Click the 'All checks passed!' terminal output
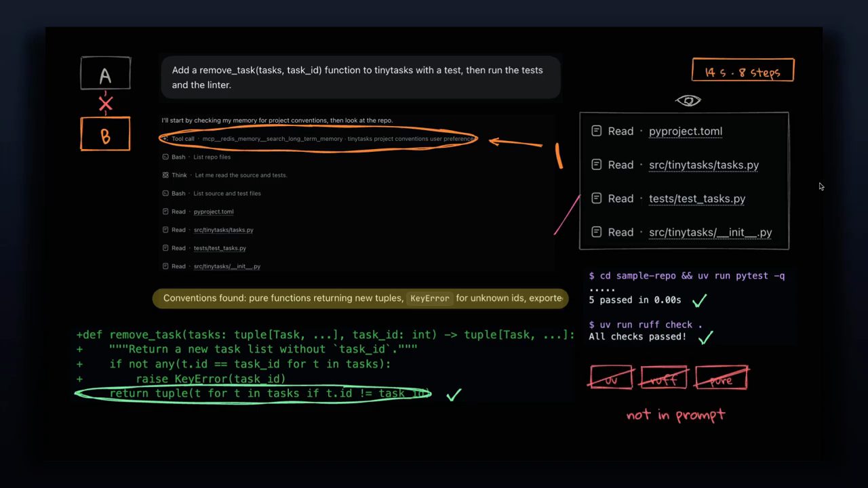This screenshot has width=868, height=488. tap(637, 337)
